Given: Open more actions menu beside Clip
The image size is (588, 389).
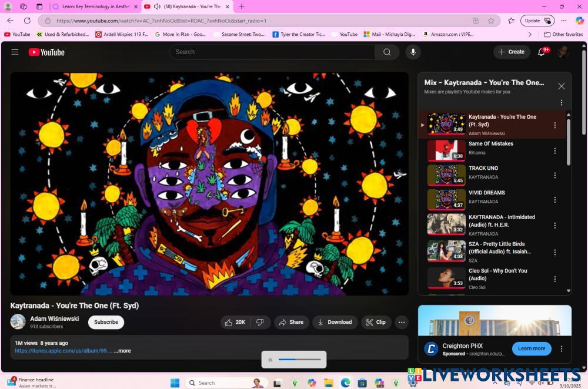Looking at the screenshot, I should [402, 322].
